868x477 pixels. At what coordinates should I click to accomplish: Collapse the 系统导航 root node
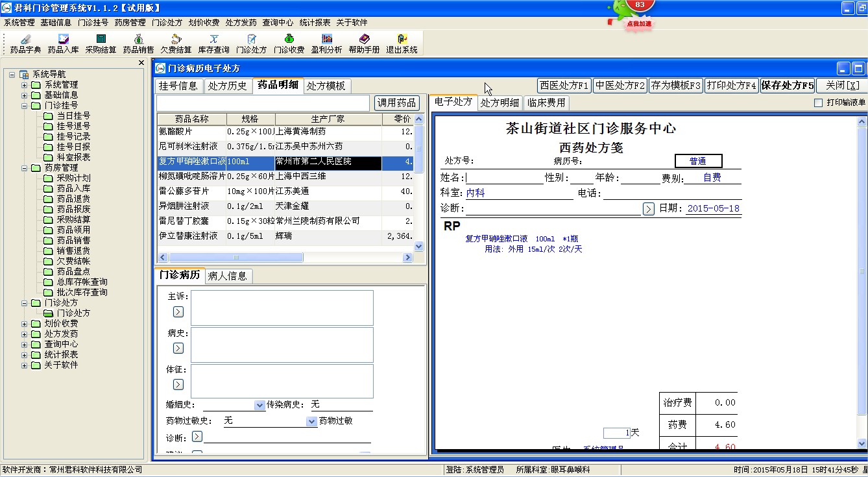(12, 75)
